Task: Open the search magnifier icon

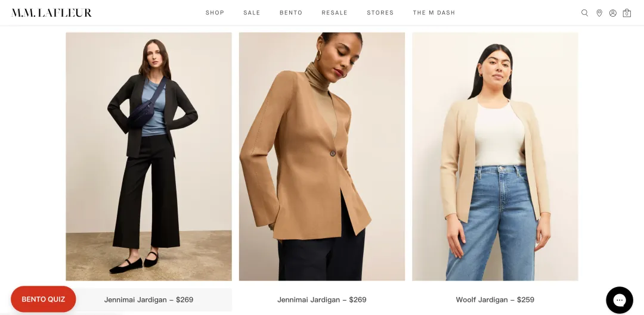Action: tap(584, 13)
